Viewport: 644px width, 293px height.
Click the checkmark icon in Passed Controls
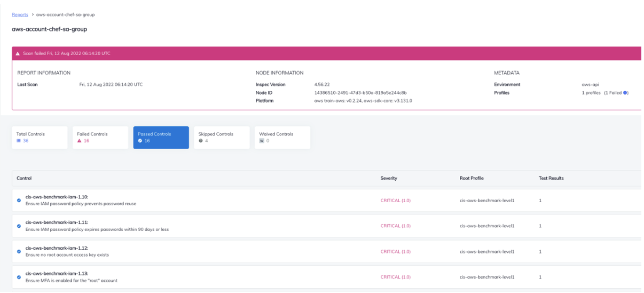coord(140,141)
